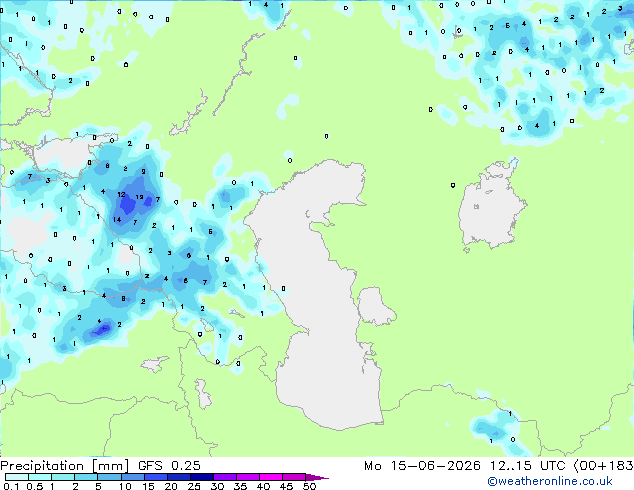Click the 15–20 mm legend color box
This screenshot has width=634, height=490.
pos(156,477)
